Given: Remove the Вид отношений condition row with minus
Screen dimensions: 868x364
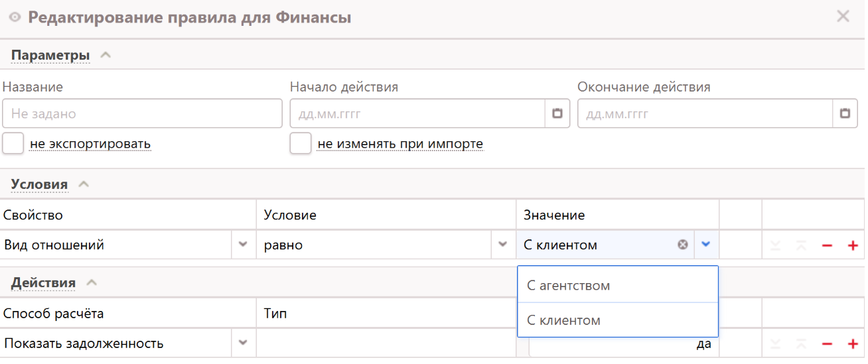Looking at the screenshot, I should click(x=827, y=245).
